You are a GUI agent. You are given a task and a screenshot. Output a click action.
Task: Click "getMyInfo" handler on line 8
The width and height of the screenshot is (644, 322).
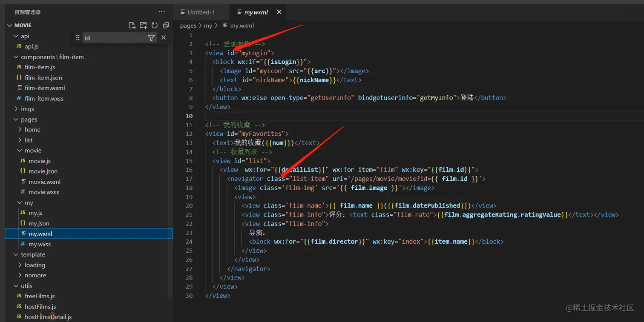tap(437, 98)
